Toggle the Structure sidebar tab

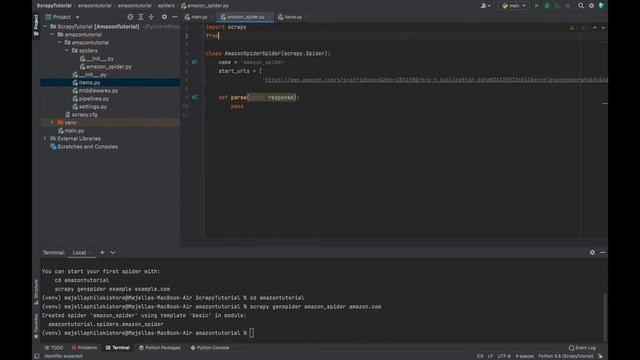click(x=36, y=292)
